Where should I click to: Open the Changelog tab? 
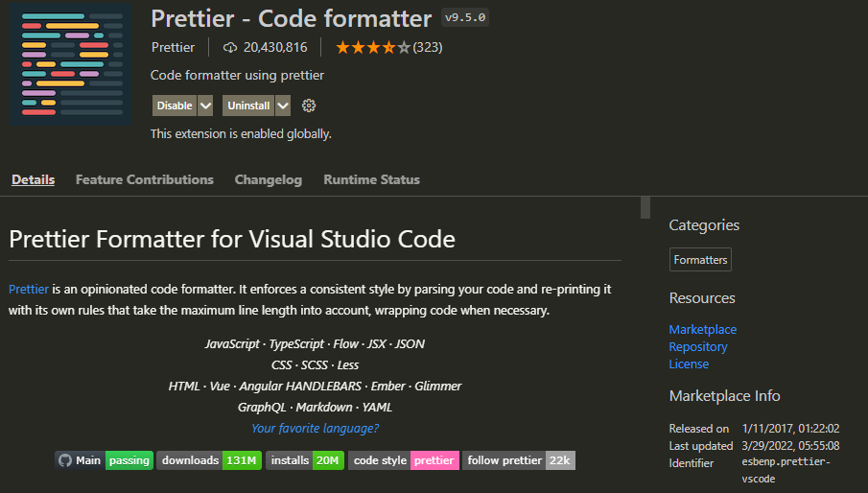point(269,179)
